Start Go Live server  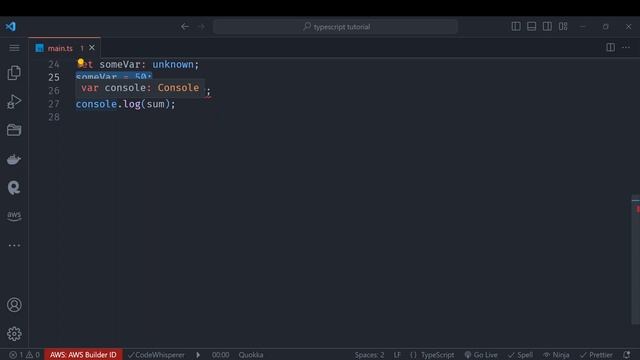pyautogui.click(x=481, y=355)
